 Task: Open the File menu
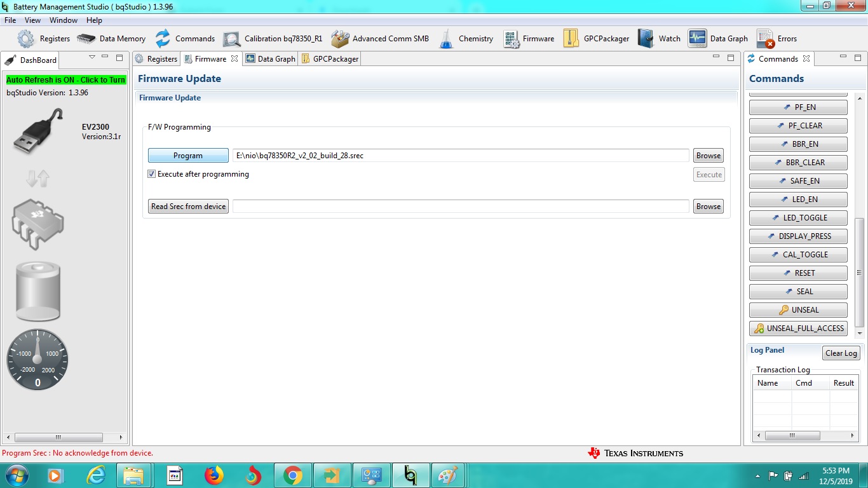point(10,20)
